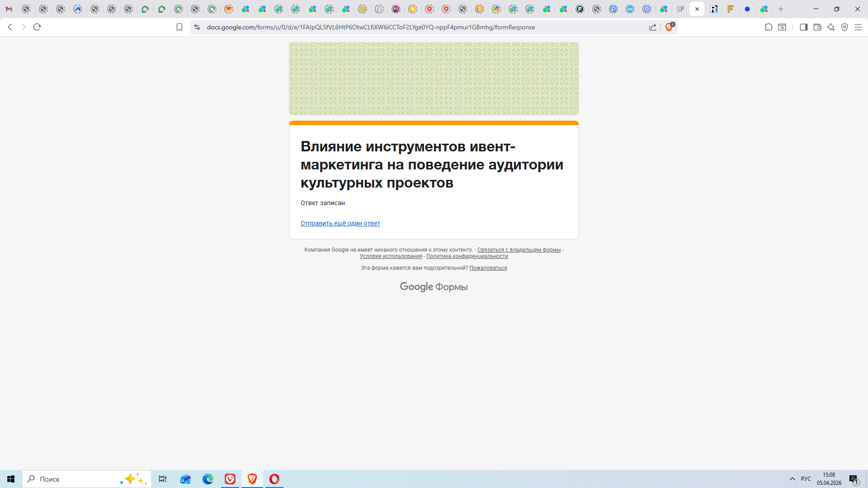
Task: Expand hidden system tray icons
Action: point(792,479)
